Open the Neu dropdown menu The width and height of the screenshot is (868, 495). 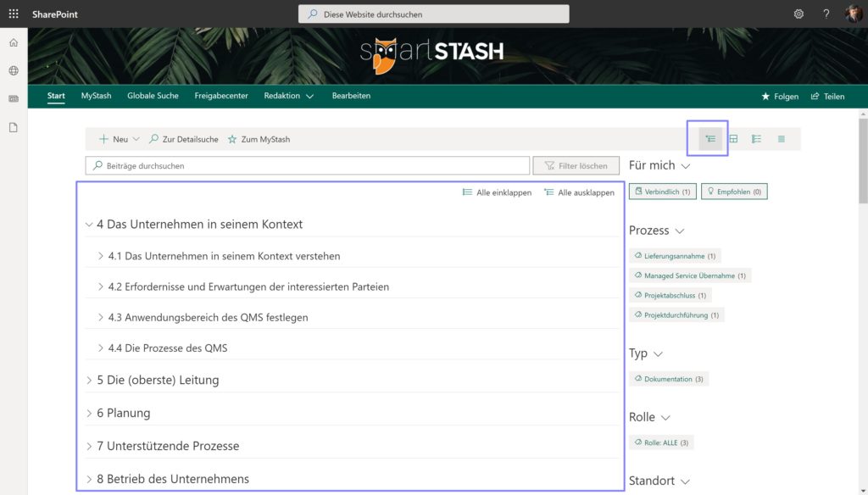coord(119,139)
